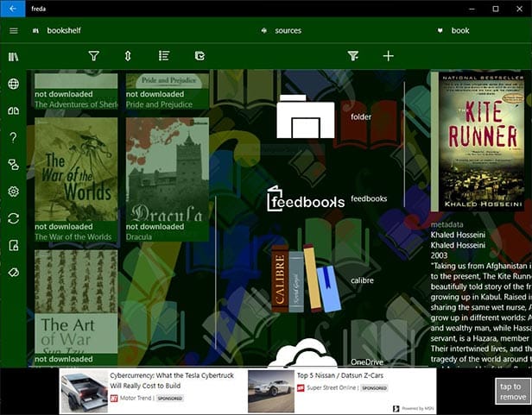
Task: Add a new source with plus icon
Action: click(x=389, y=56)
